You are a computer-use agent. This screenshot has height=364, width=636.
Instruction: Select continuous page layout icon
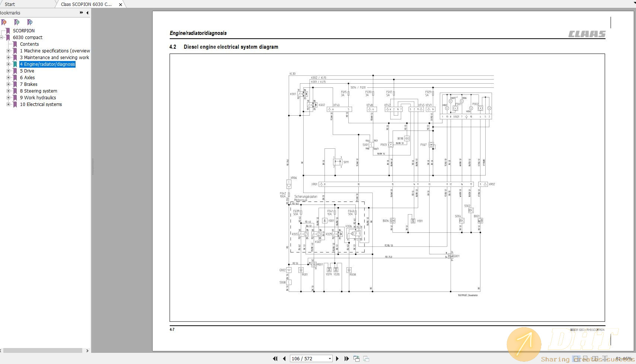[x=585, y=359]
